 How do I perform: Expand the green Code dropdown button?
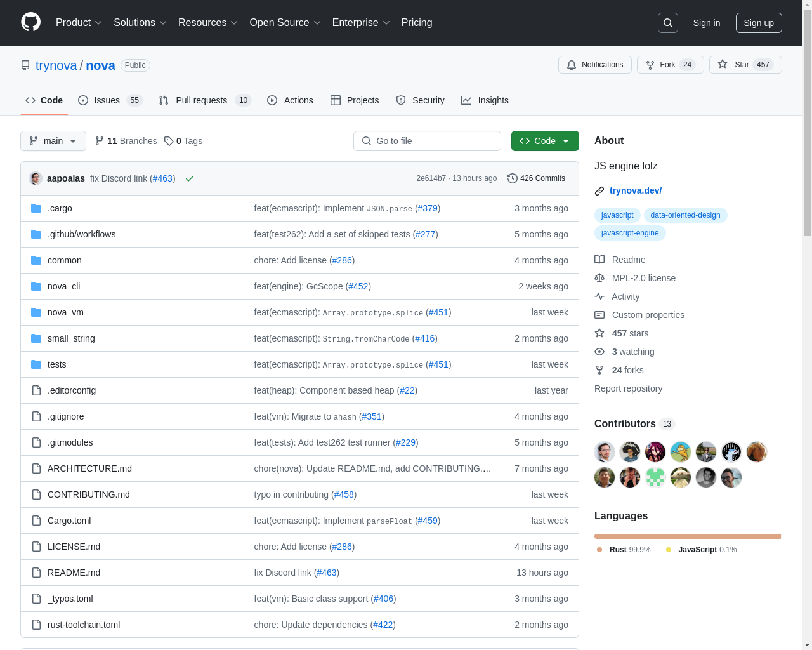coord(545,141)
